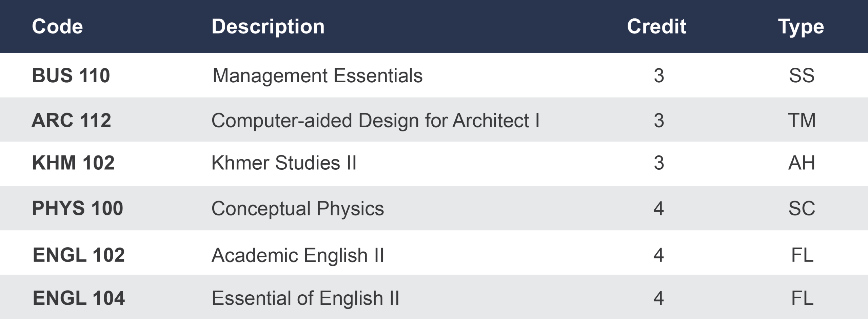Open the BUS 110 course code
Viewport: 868px width, 319px height.
pos(71,75)
